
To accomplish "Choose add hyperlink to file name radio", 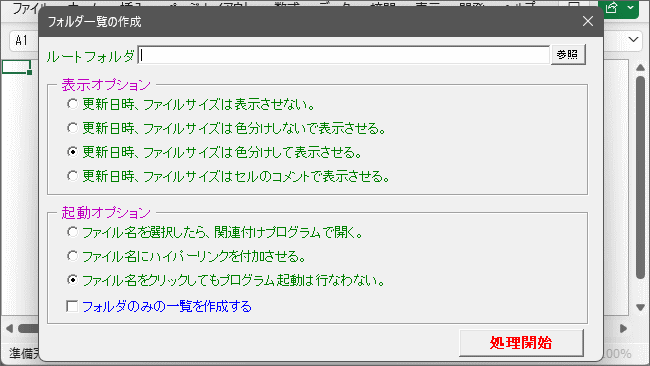I will 73,256.
